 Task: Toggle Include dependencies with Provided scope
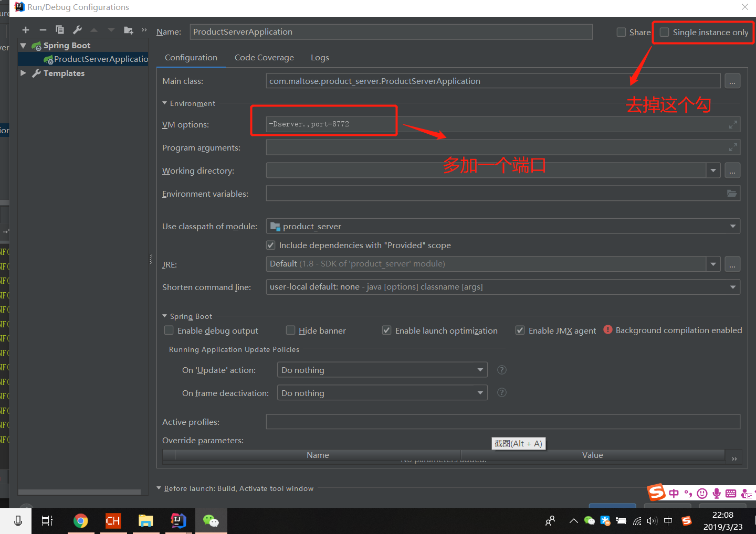click(x=271, y=245)
